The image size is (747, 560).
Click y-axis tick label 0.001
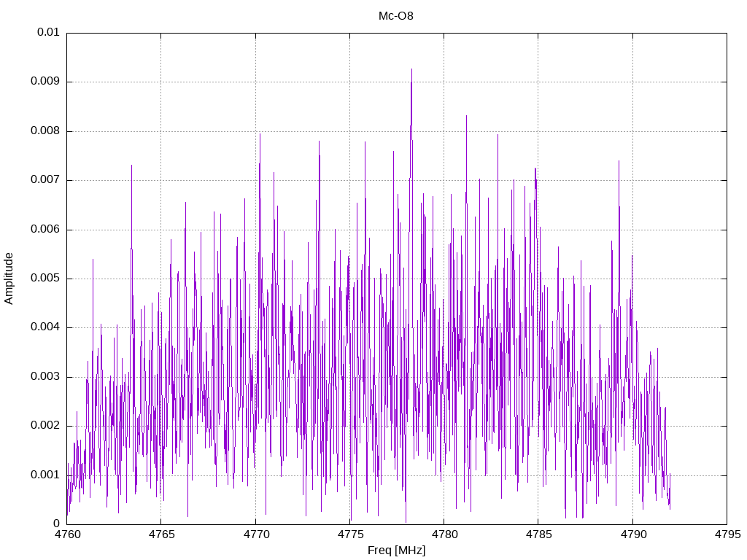(x=45, y=475)
